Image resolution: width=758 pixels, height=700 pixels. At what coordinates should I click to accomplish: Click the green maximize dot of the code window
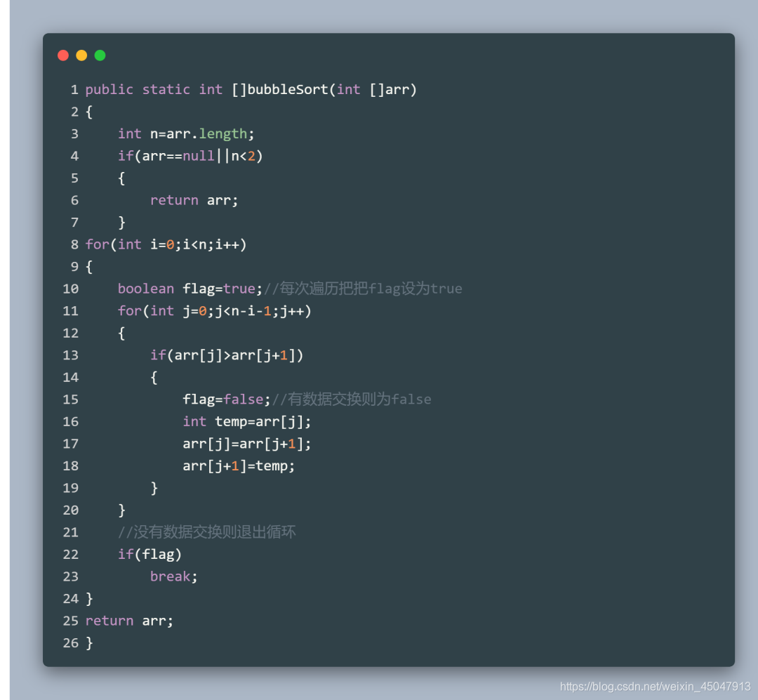(100, 55)
